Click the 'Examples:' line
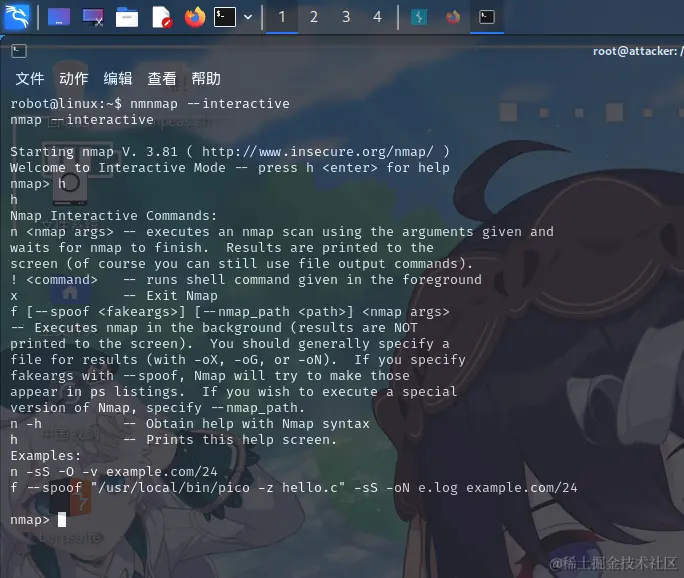 click(45, 456)
